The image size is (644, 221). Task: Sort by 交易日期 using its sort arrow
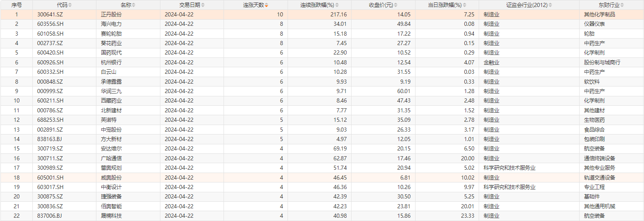tap(203, 5)
